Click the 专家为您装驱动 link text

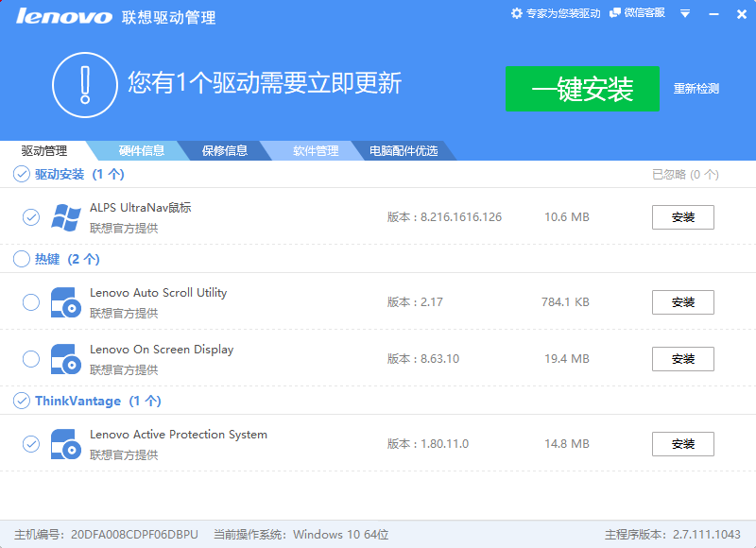click(x=563, y=13)
